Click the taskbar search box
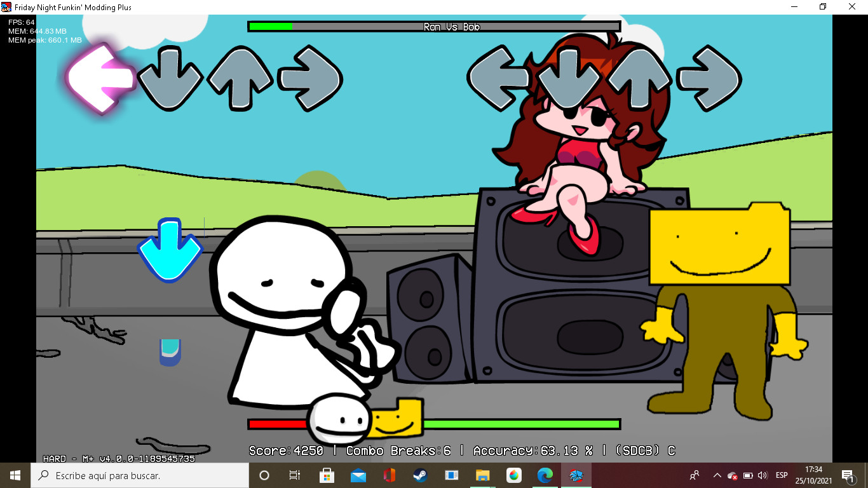The width and height of the screenshot is (868, 488). (140, 475)
